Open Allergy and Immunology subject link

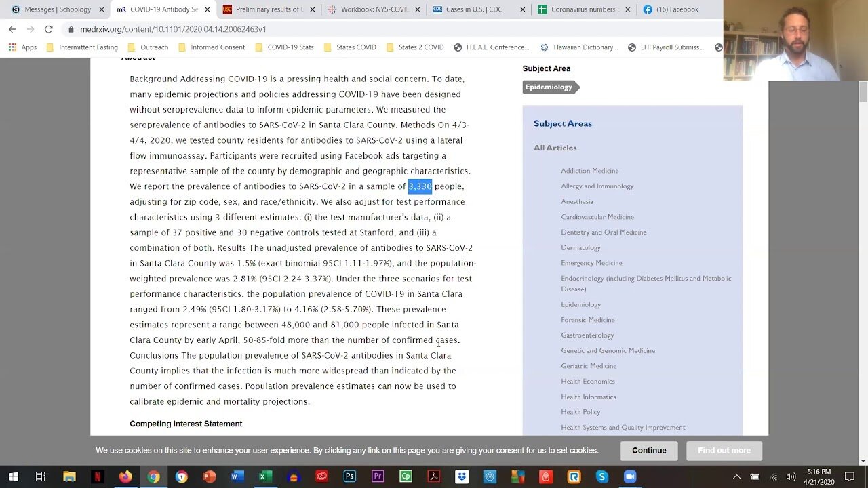pyautogui.click(x=597, y=186)
